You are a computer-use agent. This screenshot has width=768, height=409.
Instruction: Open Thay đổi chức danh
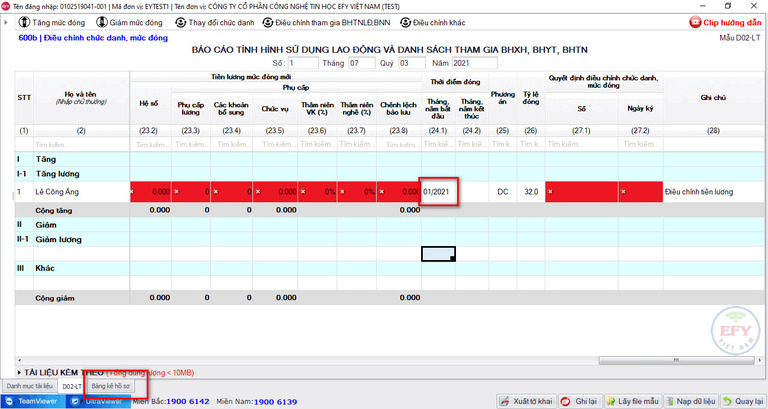pos(215,23)
